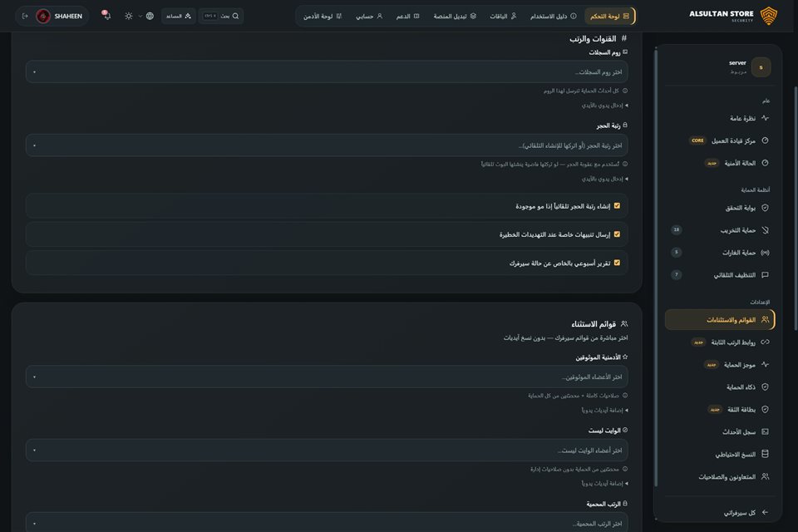Image resolution: width=798 pixels, height=532 pixels.
Task: Select القوائم والاستثناءات sidebar item
Action: click(x=719, y=320)
